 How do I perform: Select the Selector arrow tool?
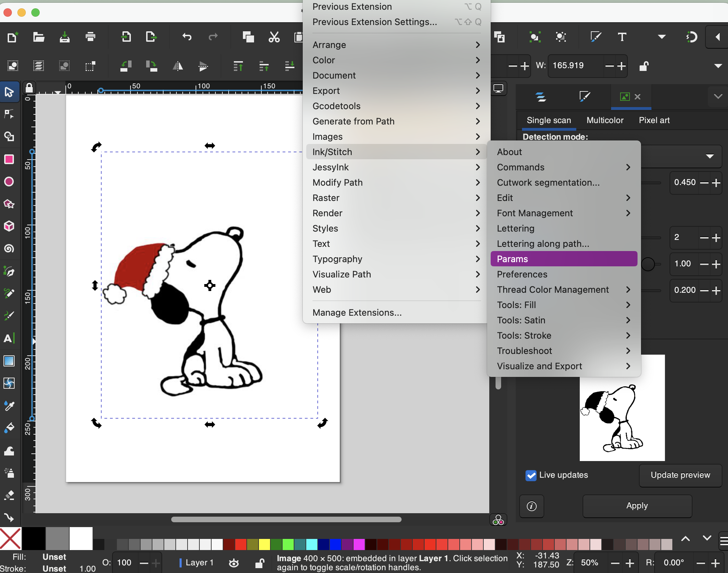tap(9, 92)
